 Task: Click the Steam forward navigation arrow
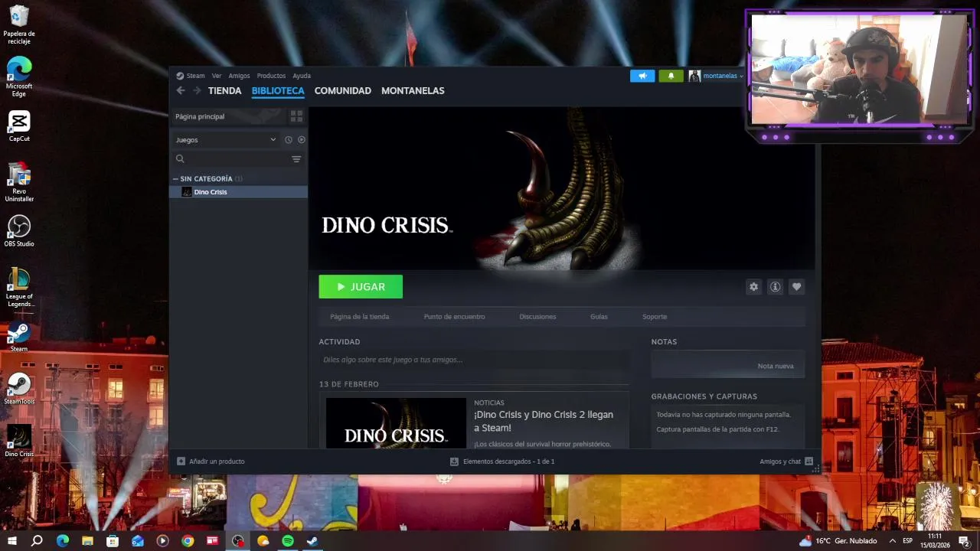(197, 90)
